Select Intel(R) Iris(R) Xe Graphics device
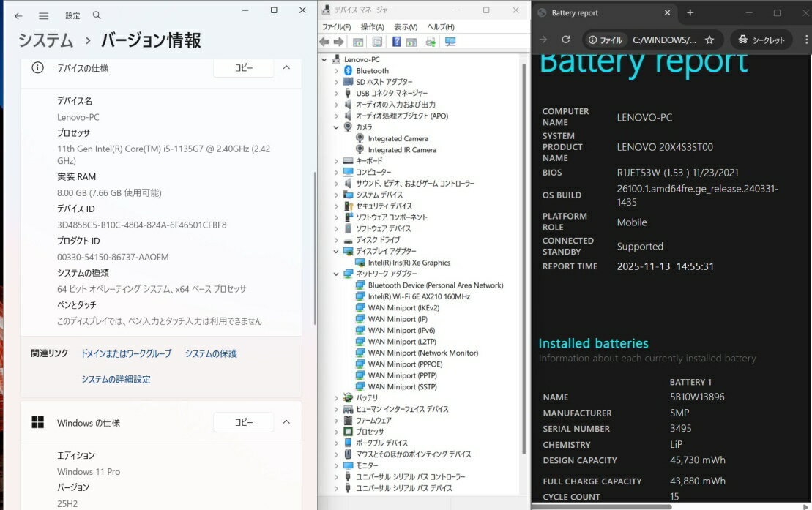The image size is (812, 510). [409, 263]
